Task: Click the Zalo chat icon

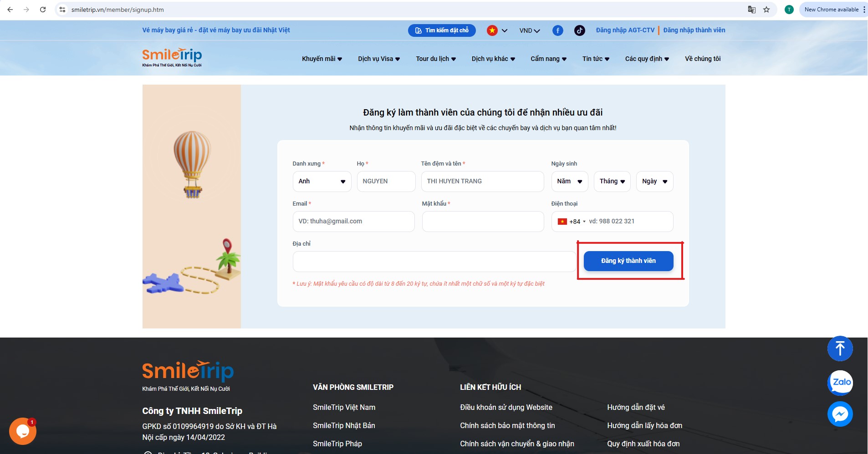Action: point(840,382)
